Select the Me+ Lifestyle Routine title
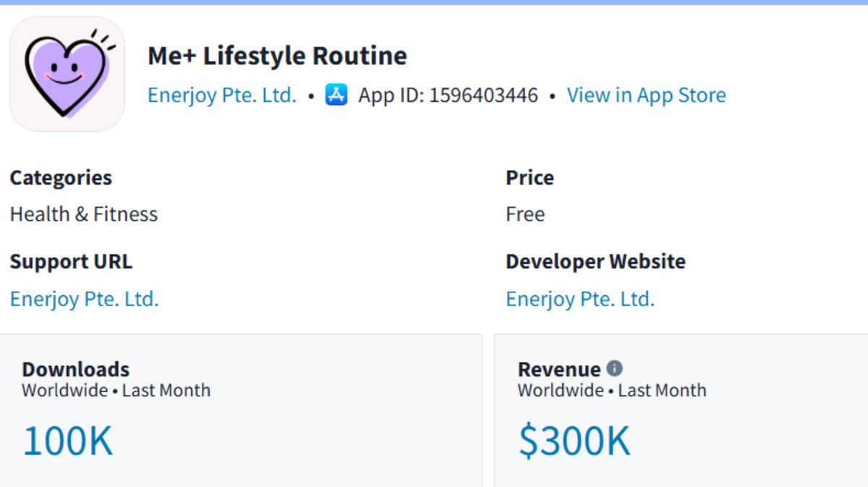 [277, 56]
